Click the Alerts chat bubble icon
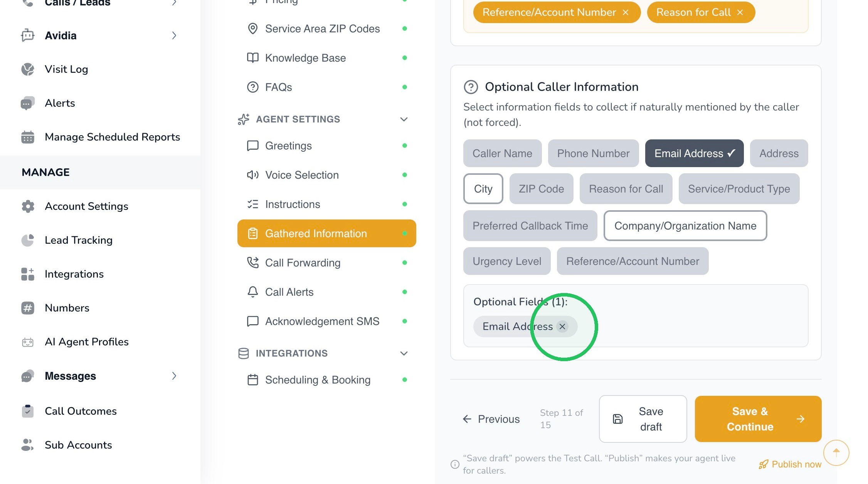868x484 pixels. pos(28,103)
